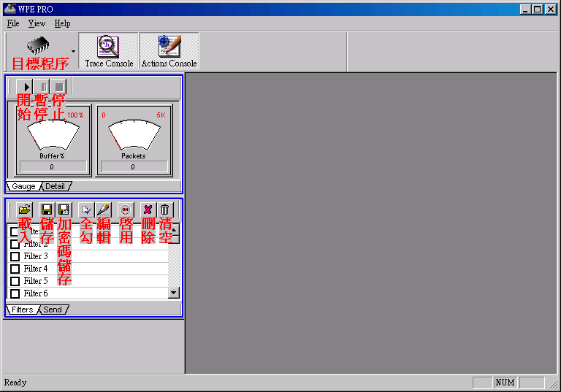Click the WPE PRO title bar icon

(9, 9)
